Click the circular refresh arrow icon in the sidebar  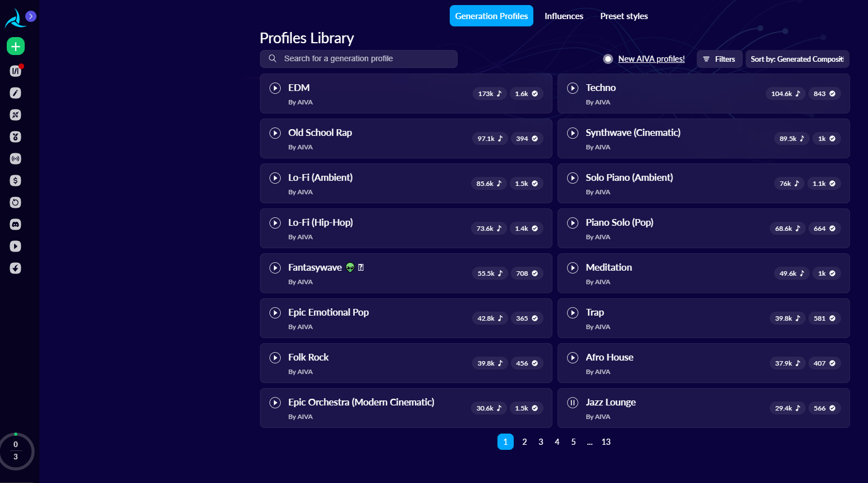[x=16, y=202]
